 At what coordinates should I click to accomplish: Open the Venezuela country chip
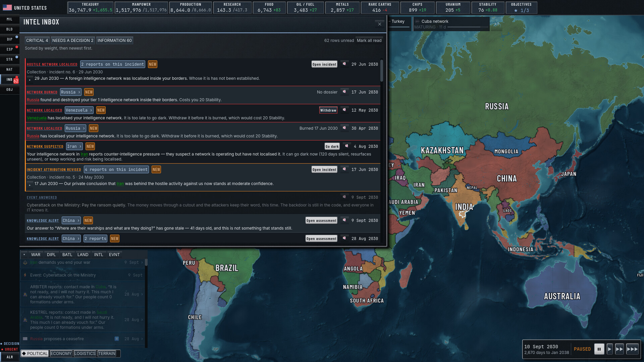pos(79,110)
